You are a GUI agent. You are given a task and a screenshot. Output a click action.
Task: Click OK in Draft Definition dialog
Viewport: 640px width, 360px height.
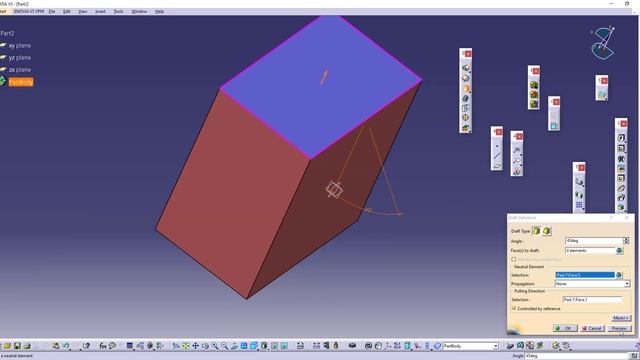click(565, 328)
